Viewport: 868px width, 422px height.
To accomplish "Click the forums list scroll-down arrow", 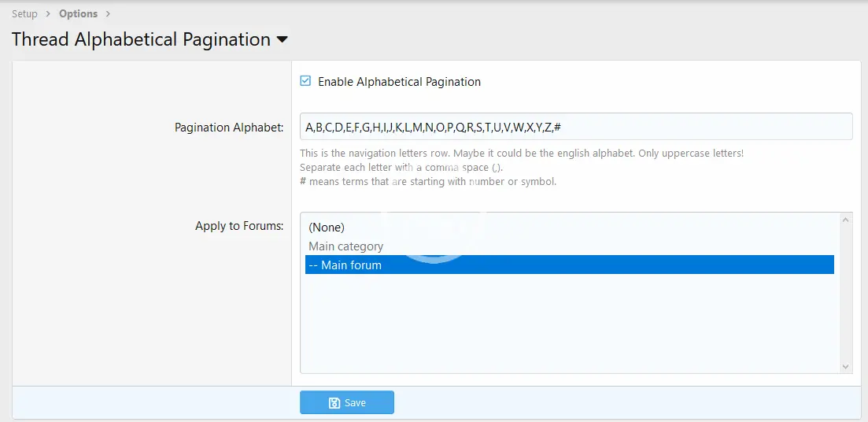I will click(846, 366).
